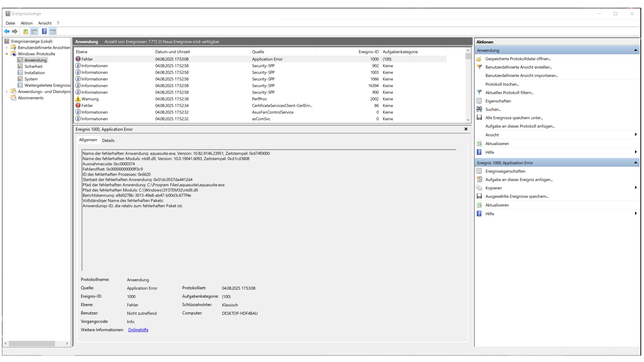Click the Aufgabenkategorie column header
This screenshot has height=362, width=644.
click(414, 52)
